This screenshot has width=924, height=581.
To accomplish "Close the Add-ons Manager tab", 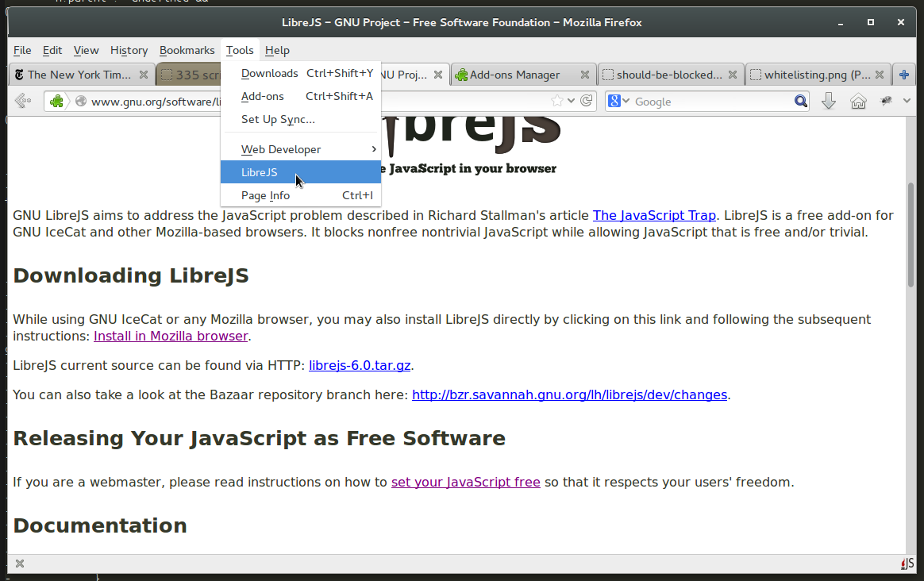I will click(x=584, y=75).
